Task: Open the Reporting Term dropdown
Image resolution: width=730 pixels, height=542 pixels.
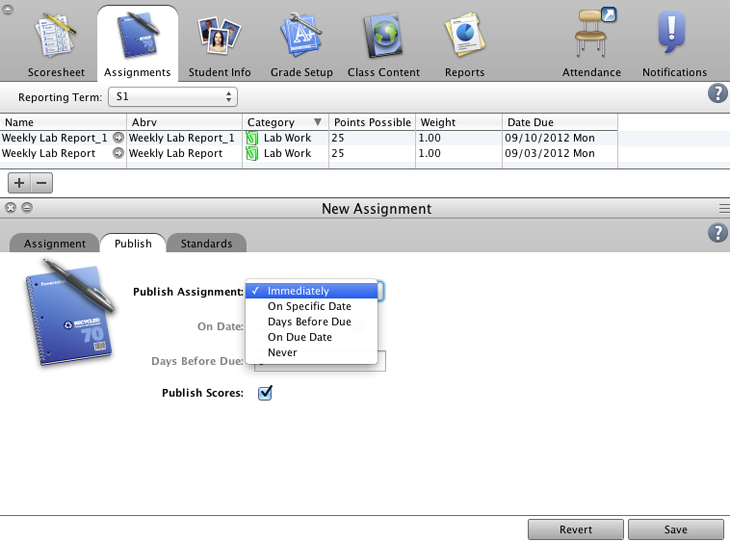Action: (174, 97)
